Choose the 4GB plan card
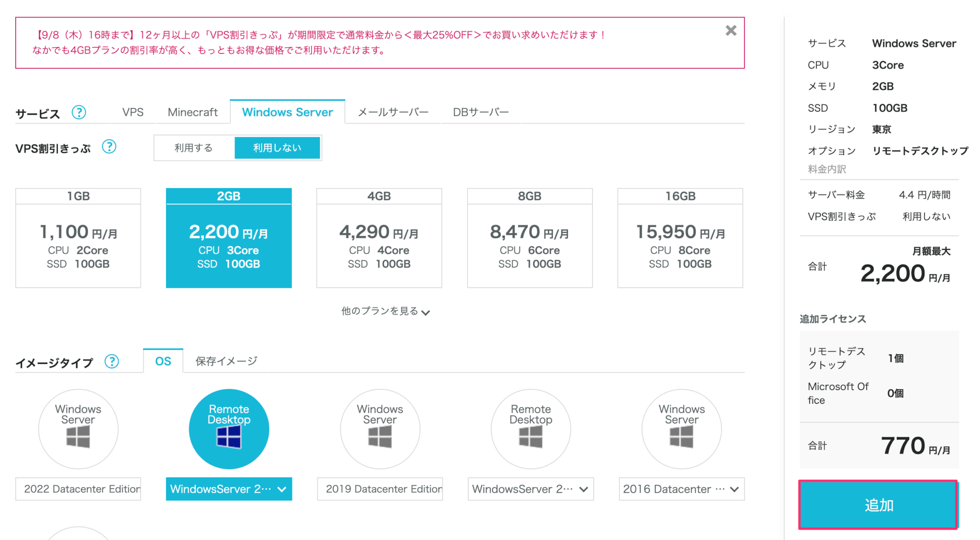 click(379, 238)
